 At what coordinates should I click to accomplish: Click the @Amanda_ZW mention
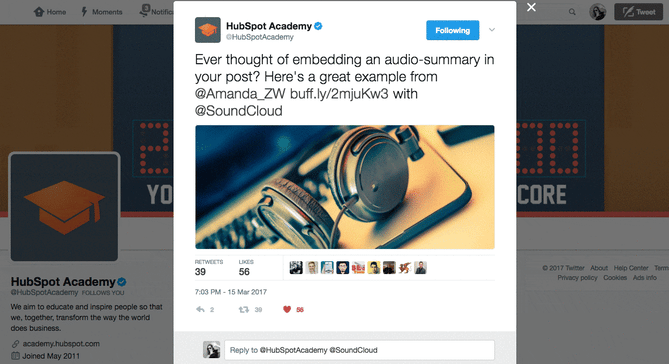240,94
